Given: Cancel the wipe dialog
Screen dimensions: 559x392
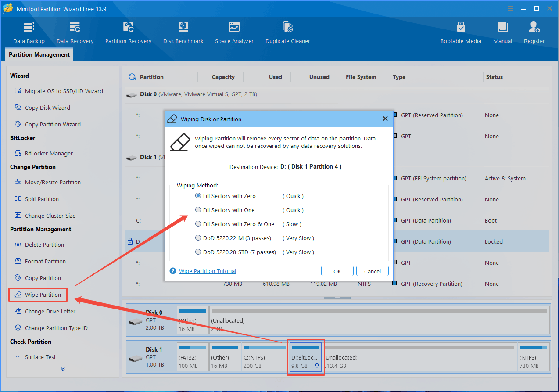Looking at the screenshot, I should coord(373,271).
